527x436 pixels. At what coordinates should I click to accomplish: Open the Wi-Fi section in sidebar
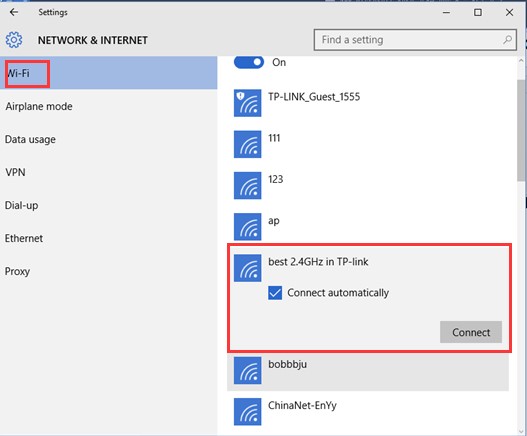point(109,73)
